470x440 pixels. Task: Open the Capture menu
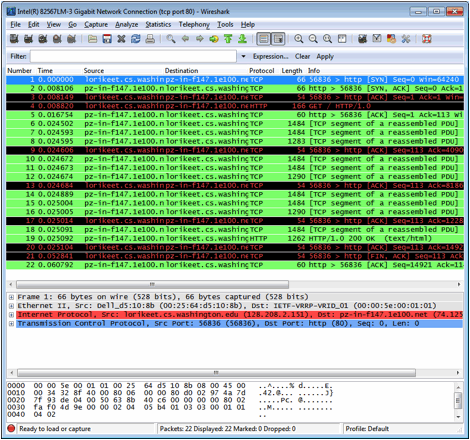[x=96, y=24]
